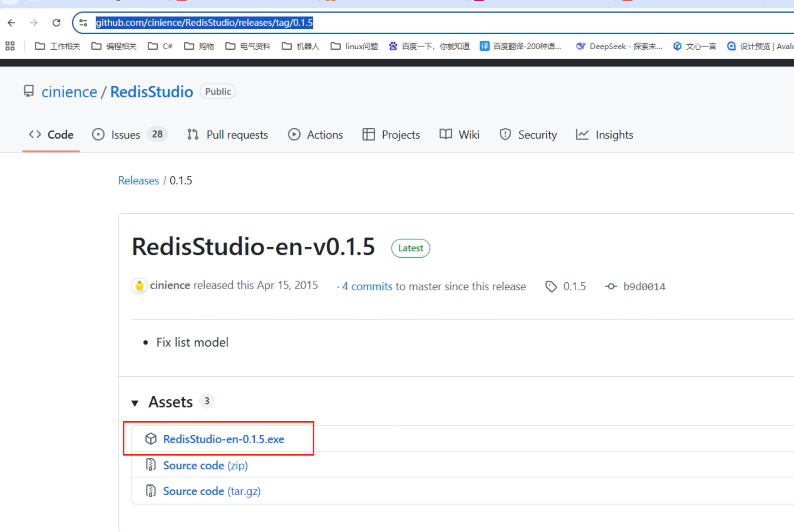The image size is (794, 532).
Task: Open the 百度翻译 bookmark
Action: click(x=521, y=46)
